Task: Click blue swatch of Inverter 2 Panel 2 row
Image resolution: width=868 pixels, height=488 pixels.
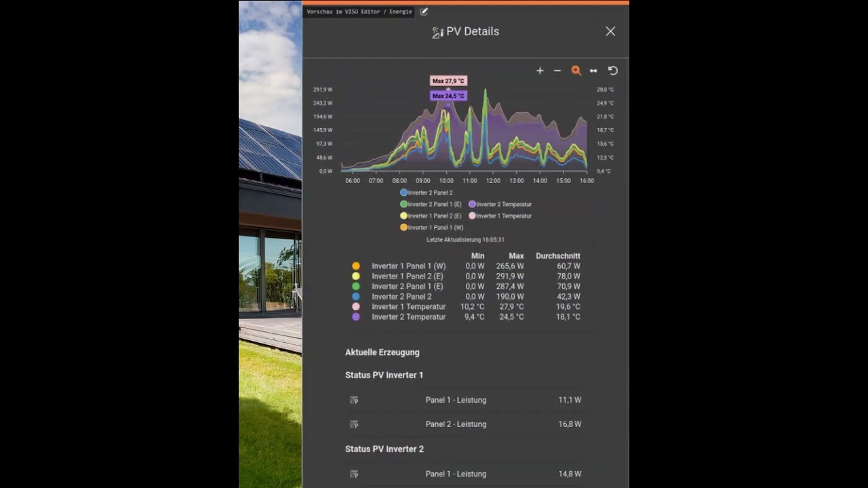Action: 356,297
